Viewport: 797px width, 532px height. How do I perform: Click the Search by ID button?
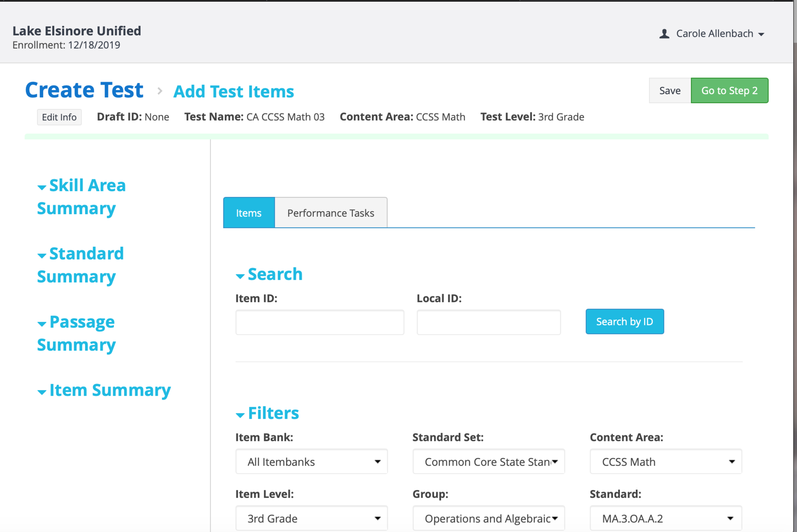click(624, 321)
